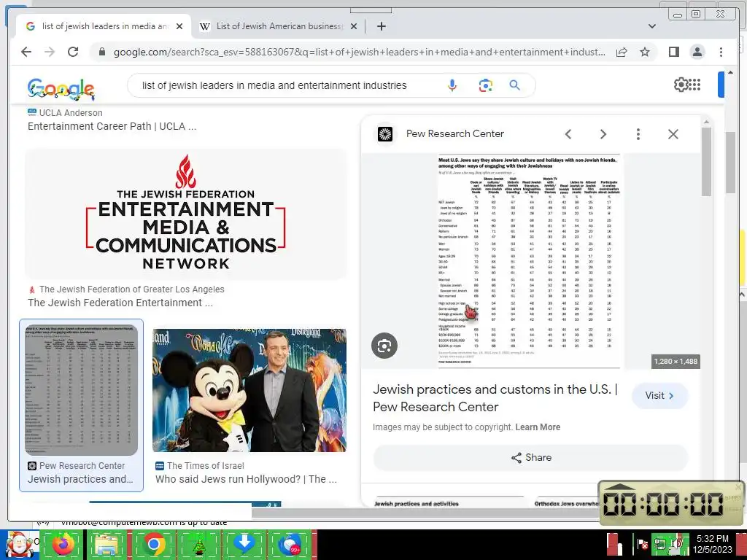Click the browser forward arrow
This screenshot has height=560, width=747.
pyautogui.click(x=50, y=52)
